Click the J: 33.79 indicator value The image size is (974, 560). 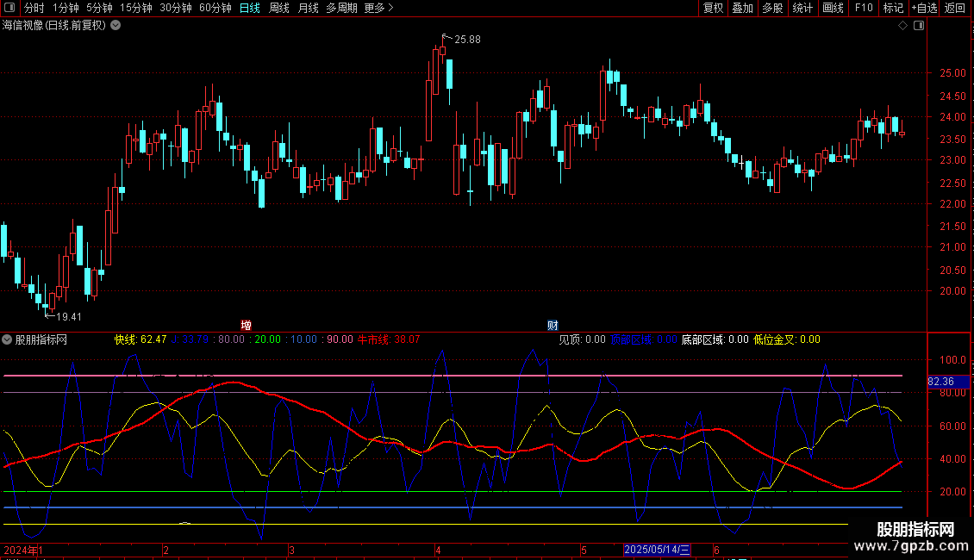[190, 339]
